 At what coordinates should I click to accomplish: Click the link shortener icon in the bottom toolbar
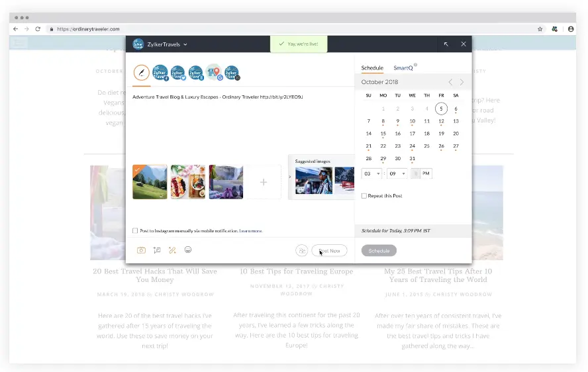[x=172, y=250]
